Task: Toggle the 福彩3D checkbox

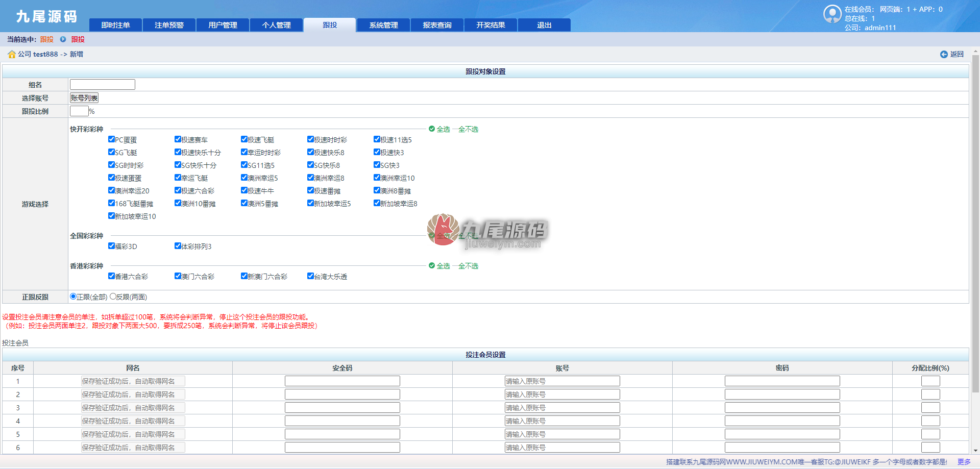Action: (x=111, y=245)
